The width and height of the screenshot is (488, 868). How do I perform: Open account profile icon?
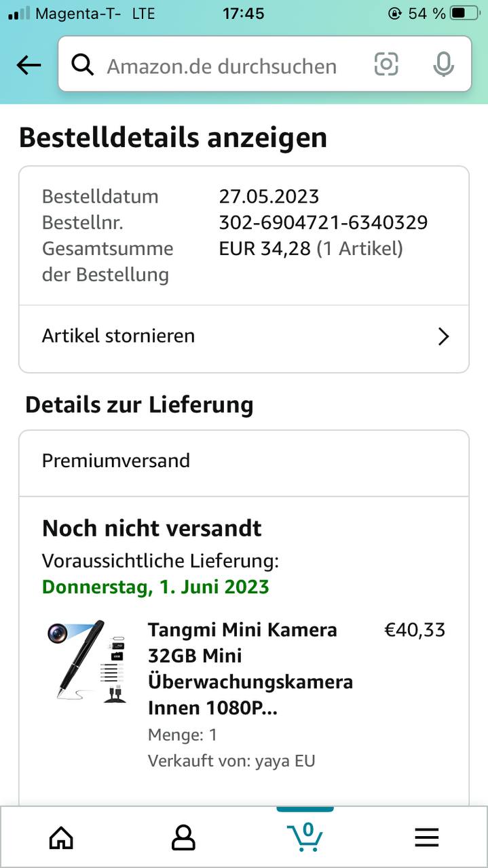coord(183,838)
